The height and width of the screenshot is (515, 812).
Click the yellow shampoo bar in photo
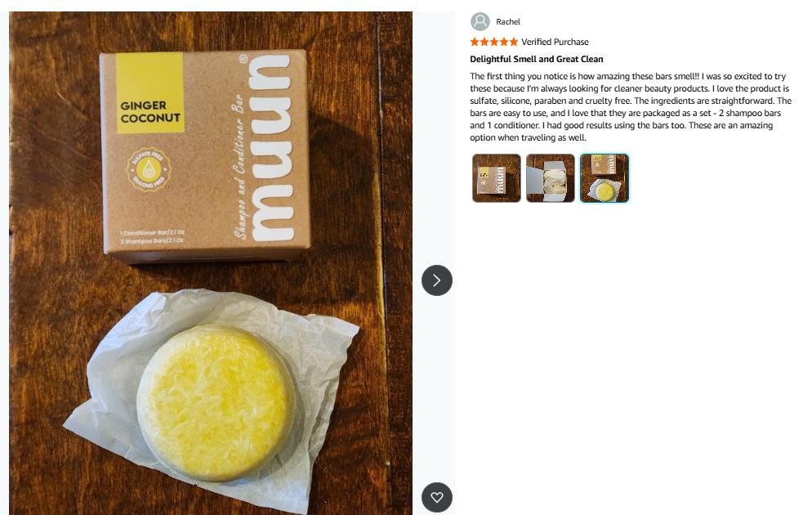[x=216, y=402]
